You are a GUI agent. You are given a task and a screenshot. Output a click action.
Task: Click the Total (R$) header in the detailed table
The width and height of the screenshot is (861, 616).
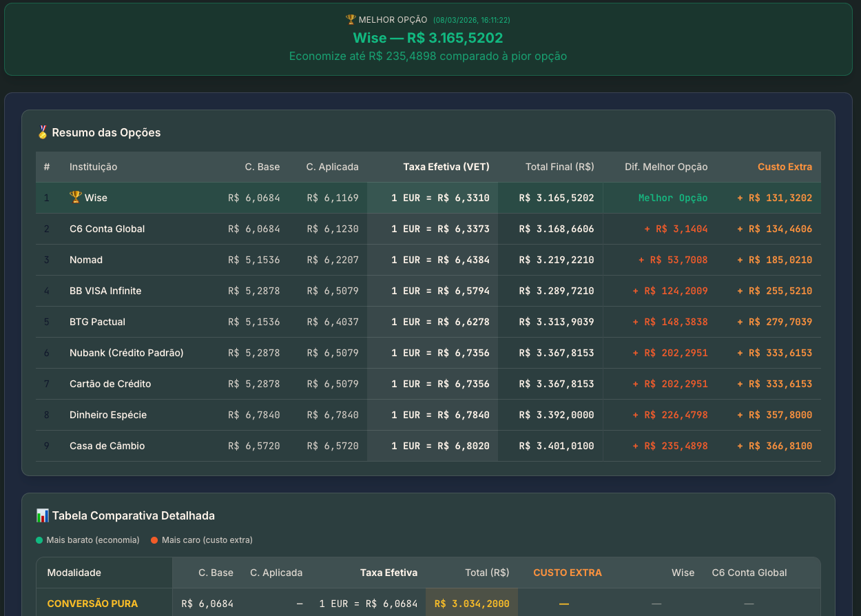tap(487, 573)
